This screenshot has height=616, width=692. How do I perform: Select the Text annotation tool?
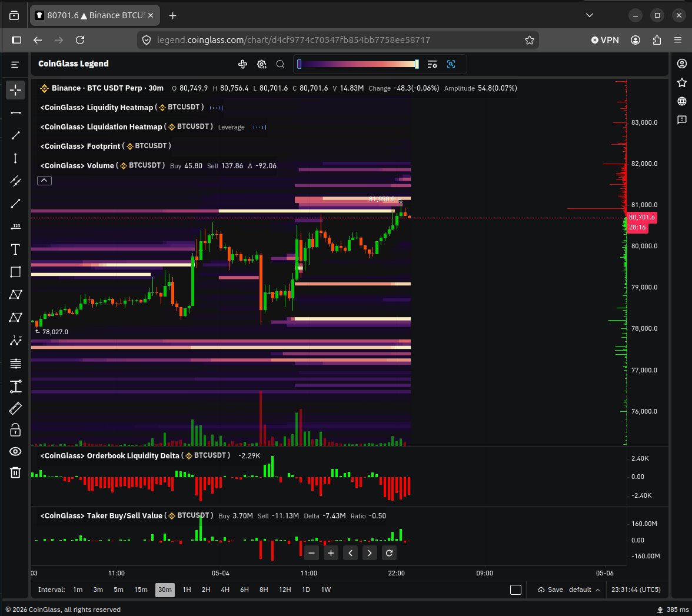coord(15,249)
